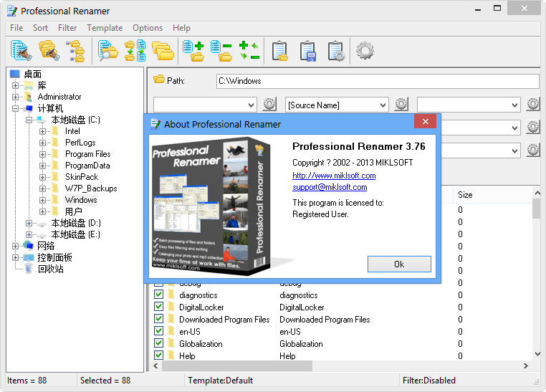Open the Filter menu

tap(67, 28)
